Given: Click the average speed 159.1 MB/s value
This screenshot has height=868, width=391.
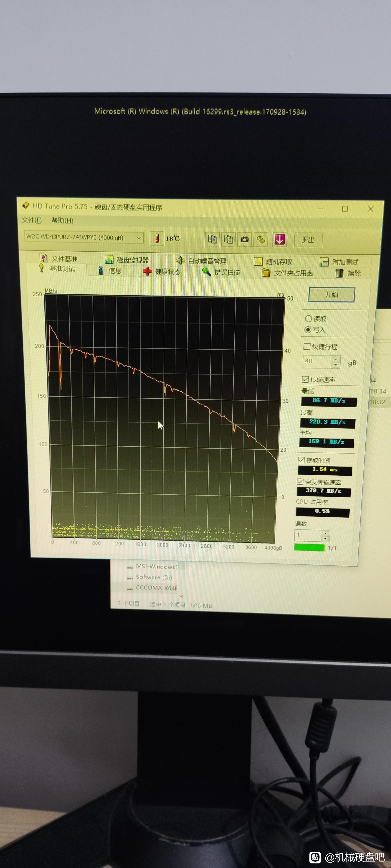Looking at the screenshot, I should click(326, 442).
